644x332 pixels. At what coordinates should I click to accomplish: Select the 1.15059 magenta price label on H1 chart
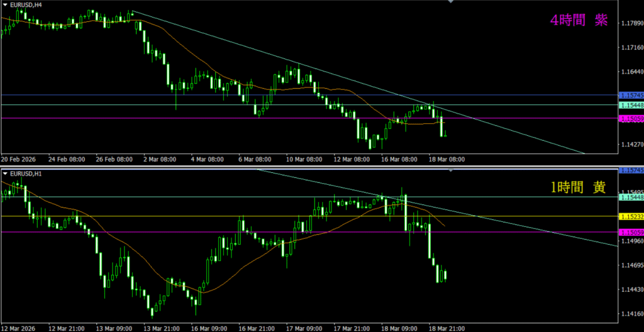point(631,232)
